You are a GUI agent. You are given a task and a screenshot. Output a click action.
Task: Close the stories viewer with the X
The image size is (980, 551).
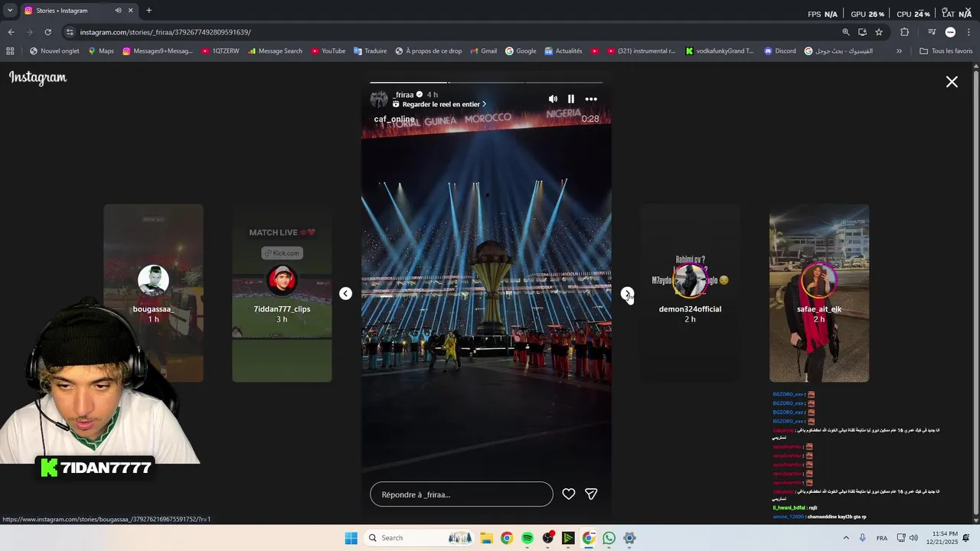[x=952, y=82]
